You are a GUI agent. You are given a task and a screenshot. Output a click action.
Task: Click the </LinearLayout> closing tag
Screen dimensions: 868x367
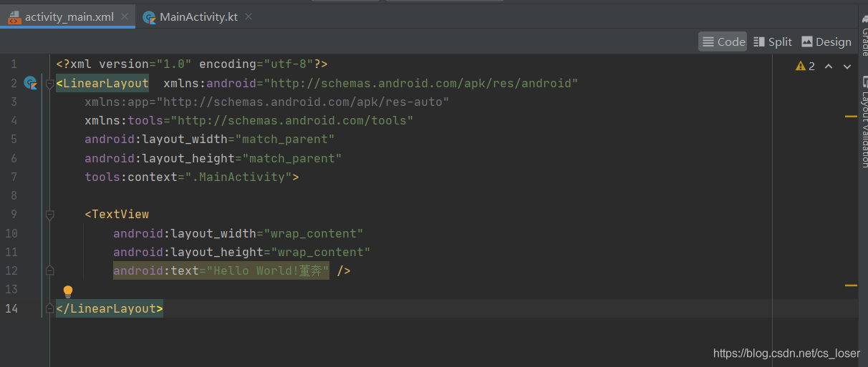[x=110, y=308]
